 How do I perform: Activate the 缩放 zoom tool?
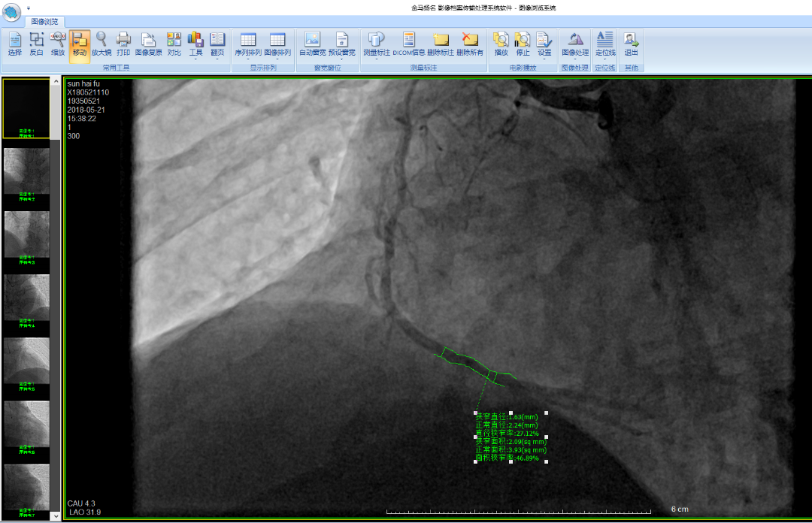pos(58,44)
